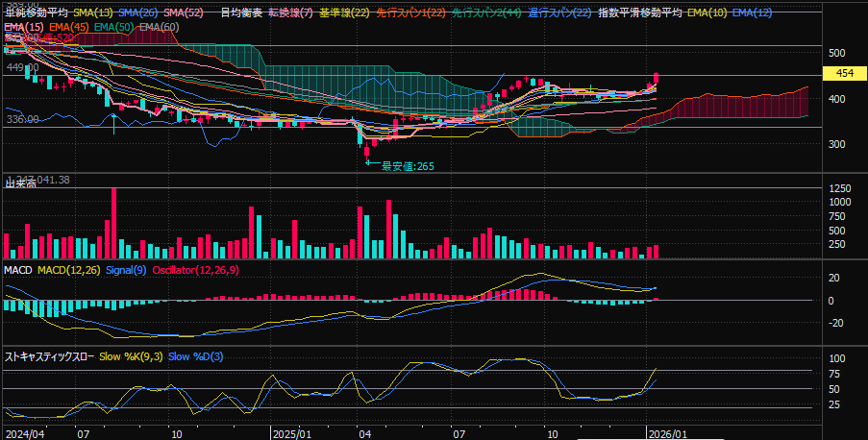Select the EMA(10) legend label

click(x=707, y=12)
